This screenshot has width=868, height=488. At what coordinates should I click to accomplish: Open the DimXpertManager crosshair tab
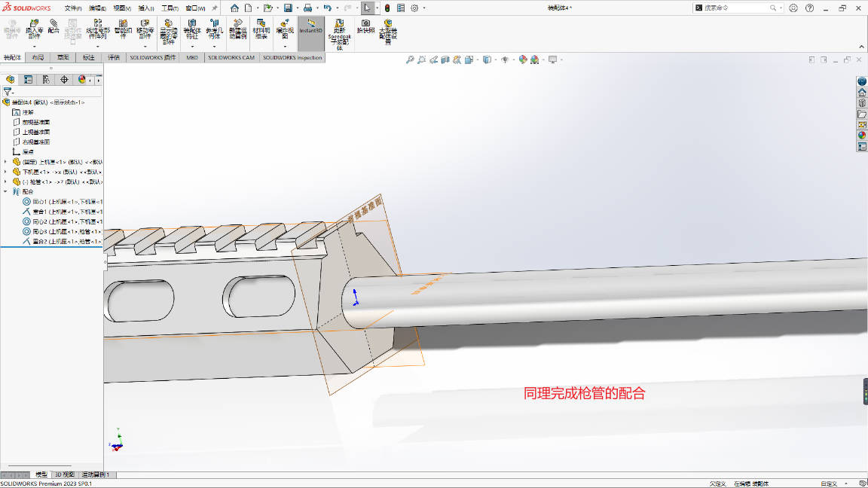(64, 80)
